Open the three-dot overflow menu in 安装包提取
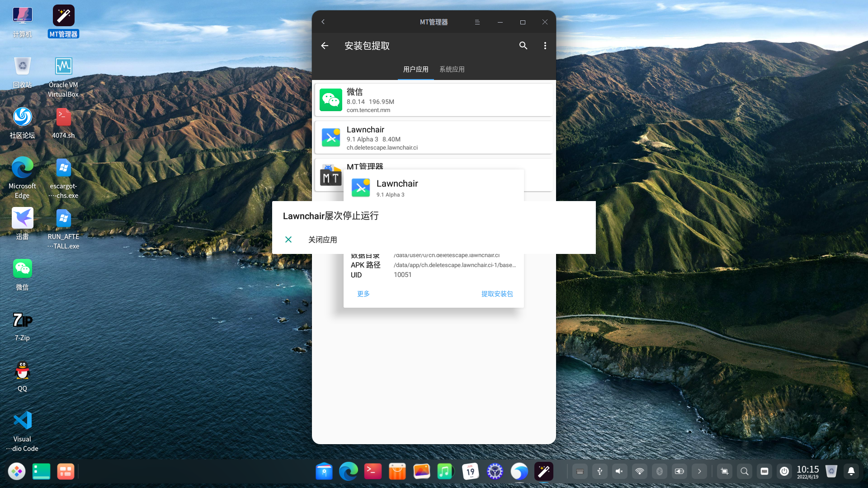The image size is (868, 488). (x=545, y=46)
